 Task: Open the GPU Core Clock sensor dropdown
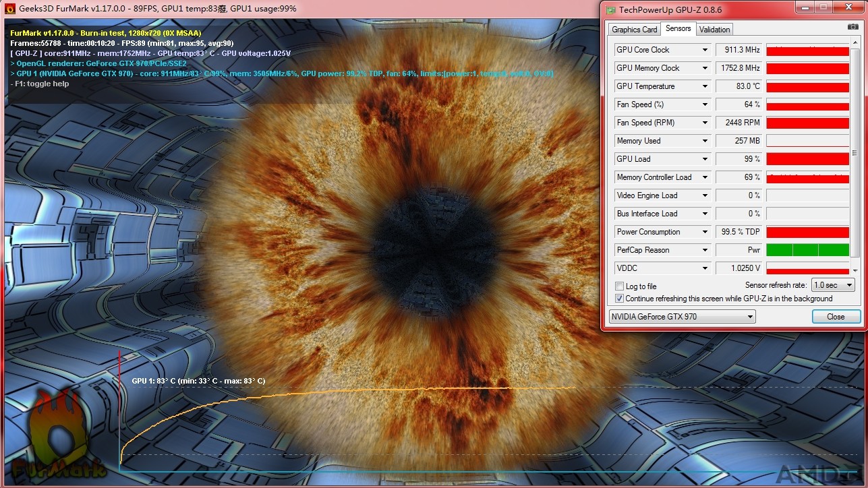(x=705, y=50)
